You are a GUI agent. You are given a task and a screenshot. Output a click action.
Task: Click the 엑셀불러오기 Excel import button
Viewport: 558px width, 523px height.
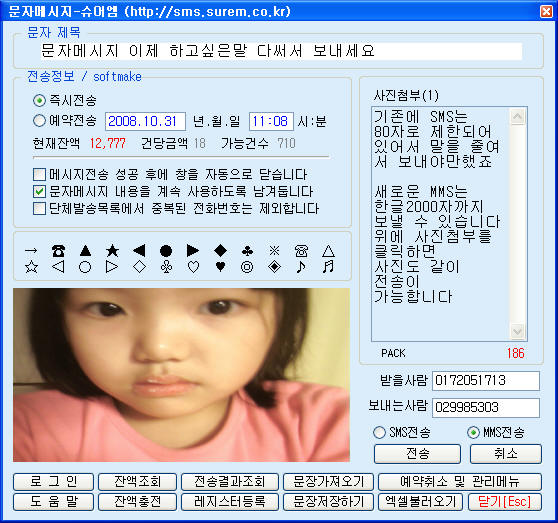click(x=420, y=502)
